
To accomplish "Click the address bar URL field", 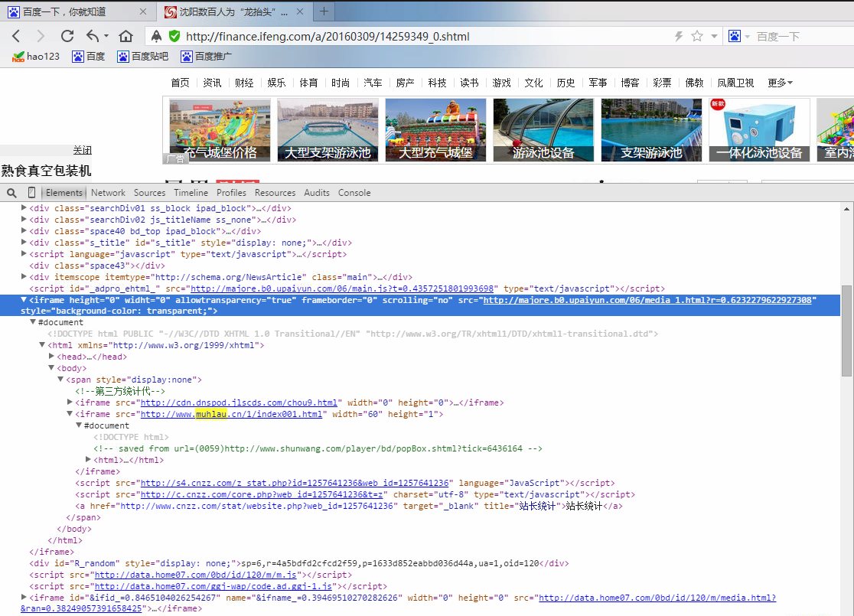I will point(413,36).
